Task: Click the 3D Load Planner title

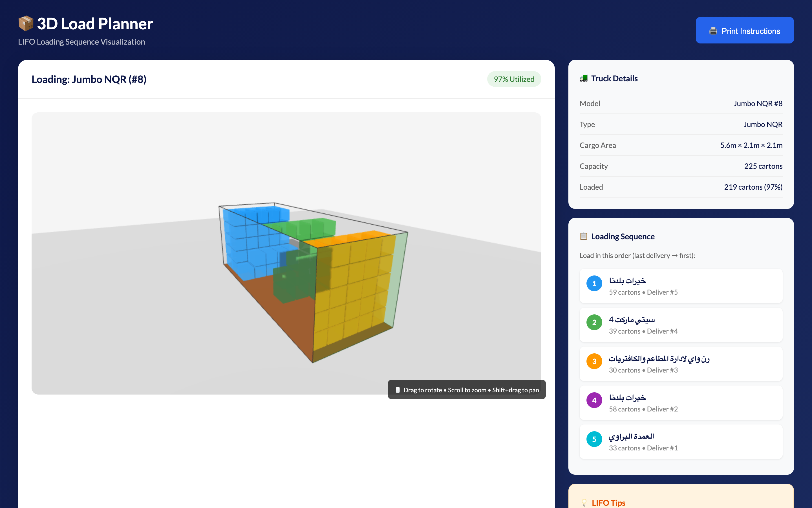Action: (x=95, y=23)
